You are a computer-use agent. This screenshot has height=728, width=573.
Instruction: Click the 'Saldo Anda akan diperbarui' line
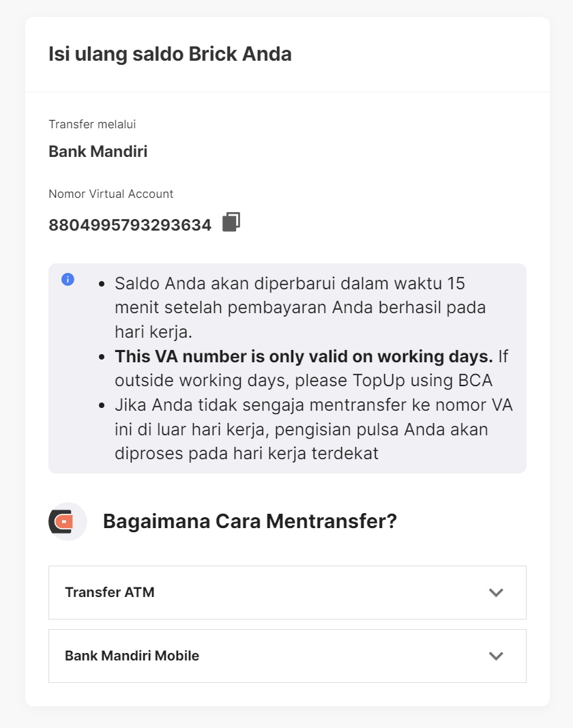[290, 283]
